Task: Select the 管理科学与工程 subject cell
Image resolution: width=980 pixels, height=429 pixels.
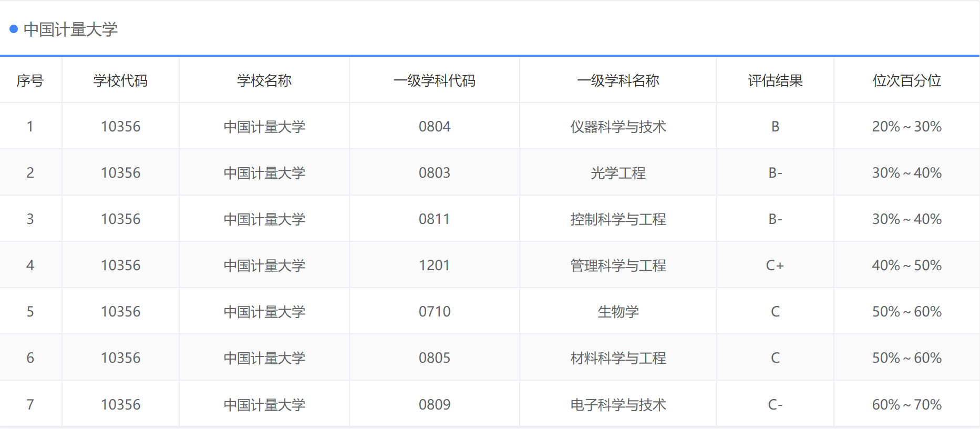Action: coord(618,265)
